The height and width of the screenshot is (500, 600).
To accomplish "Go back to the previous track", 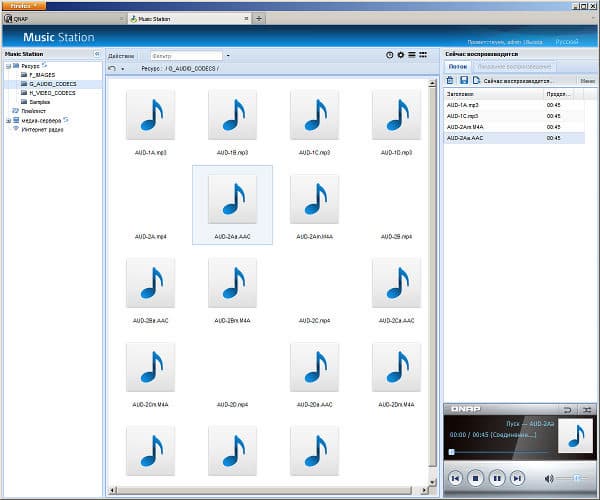I will click(x=455, y=478).
